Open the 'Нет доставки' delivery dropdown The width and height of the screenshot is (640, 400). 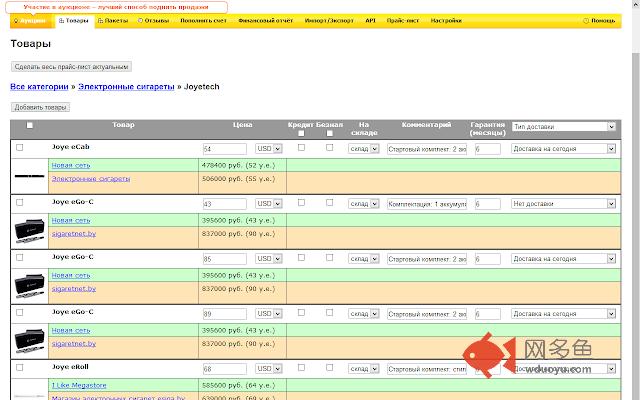point(564,204)
